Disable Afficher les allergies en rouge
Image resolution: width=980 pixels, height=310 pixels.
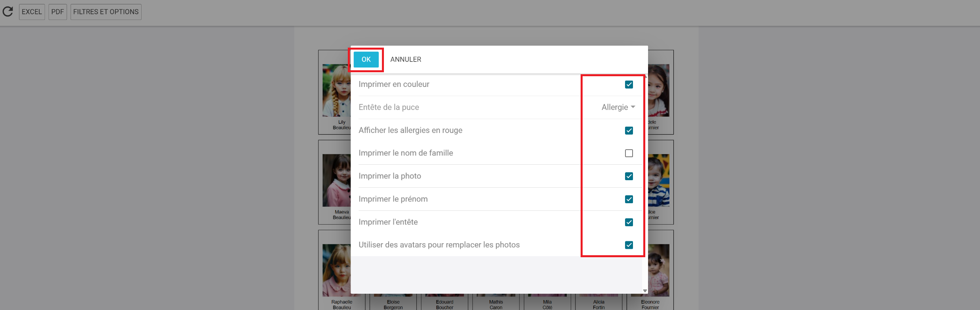(629, 131)
